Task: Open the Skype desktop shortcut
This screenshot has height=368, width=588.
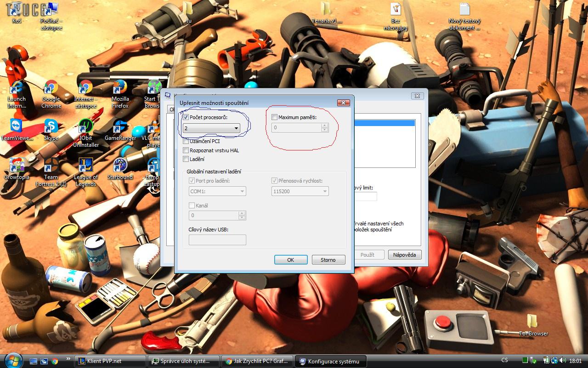Action: pos(51,130)
